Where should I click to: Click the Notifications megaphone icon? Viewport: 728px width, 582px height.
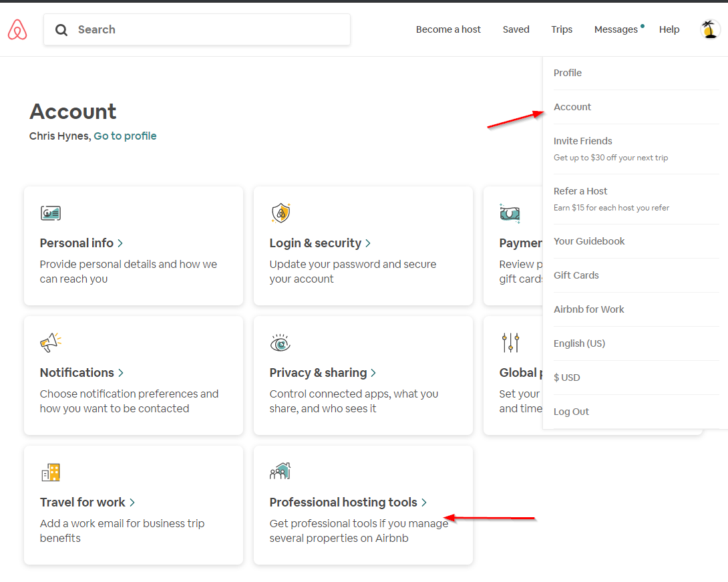coord(50,343)
